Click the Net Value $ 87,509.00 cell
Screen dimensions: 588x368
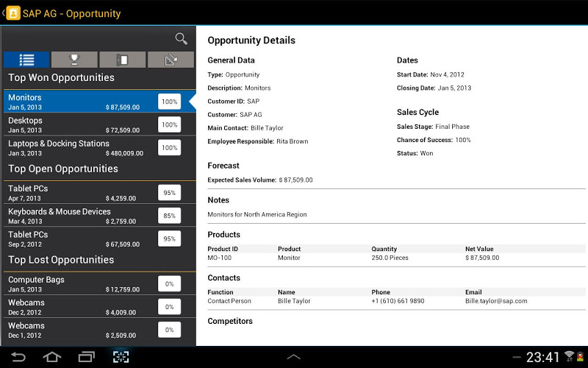pos(482,258)
